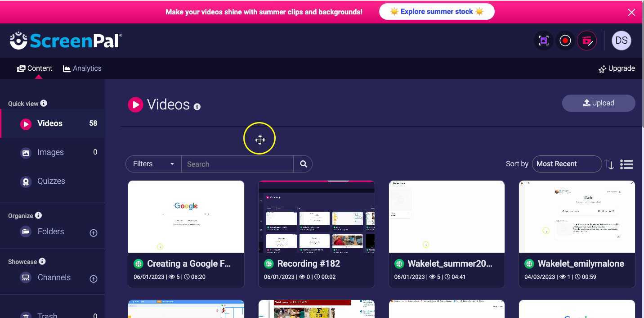Screen dimensions: 644x318
Task: Select Images in the sidebar
Action: tap(50, 152)
